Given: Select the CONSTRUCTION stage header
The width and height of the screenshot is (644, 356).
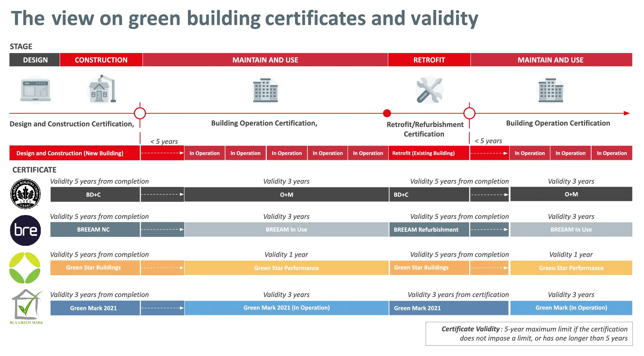Looking at the screenshot, I should click(101, 60).
